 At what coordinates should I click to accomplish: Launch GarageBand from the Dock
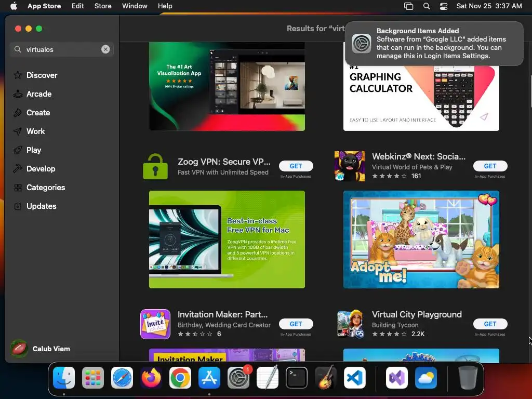point(326,378)
